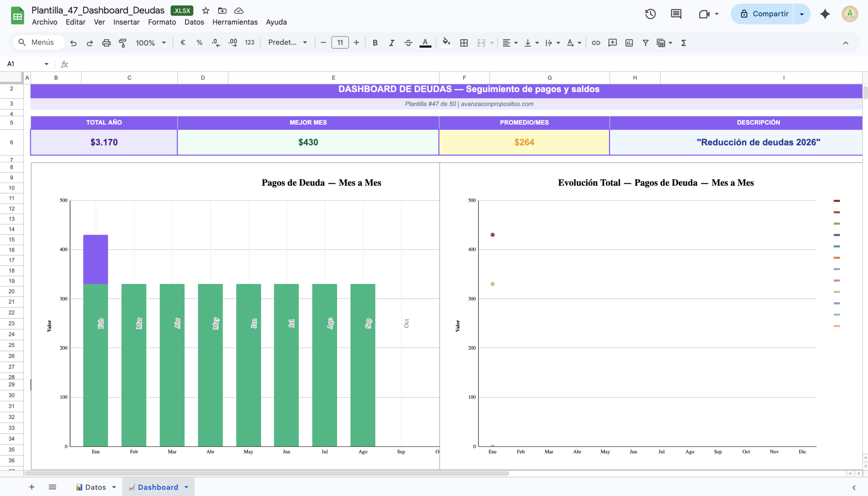868x496 pixels.
Task: Click the insert chart icon
Action: [x=629, y=43]
